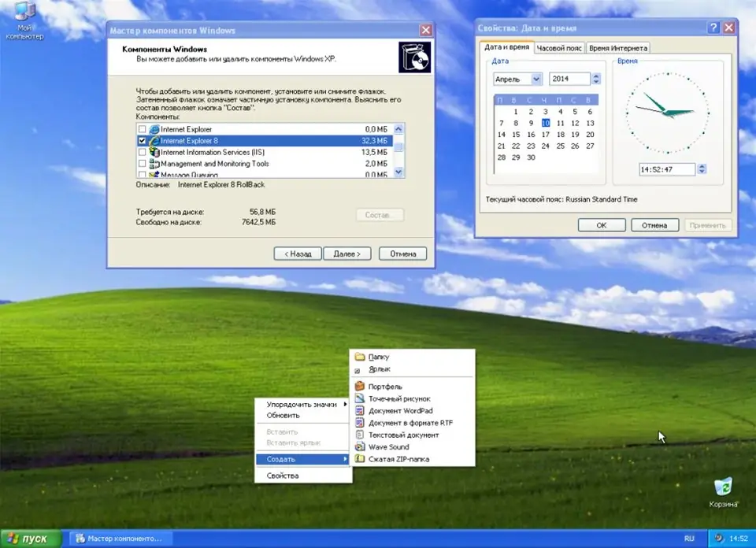This screenshot has width=756, height=548.
Task: Click the Назад button in the wizard
Action: [298, 254]
